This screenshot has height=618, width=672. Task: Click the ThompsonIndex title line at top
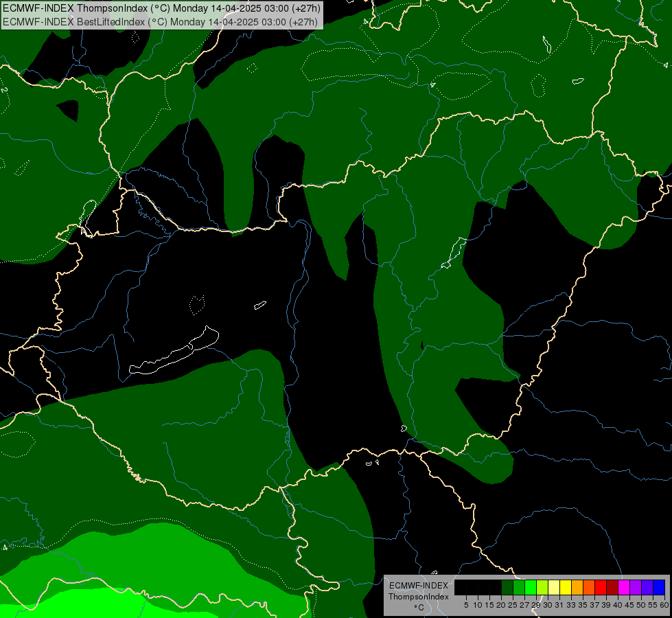point(161,8)
